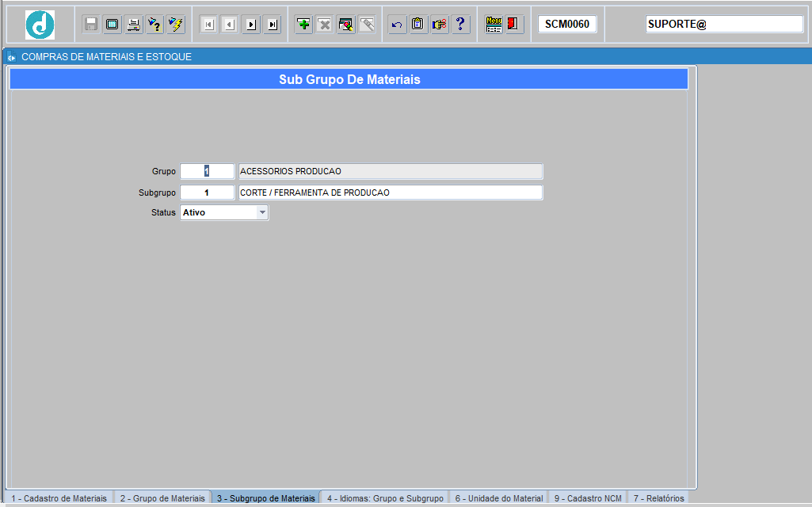Click the greyed pencil edit icon
This screenshot has height=507, width=812.
tap(367, 25)
